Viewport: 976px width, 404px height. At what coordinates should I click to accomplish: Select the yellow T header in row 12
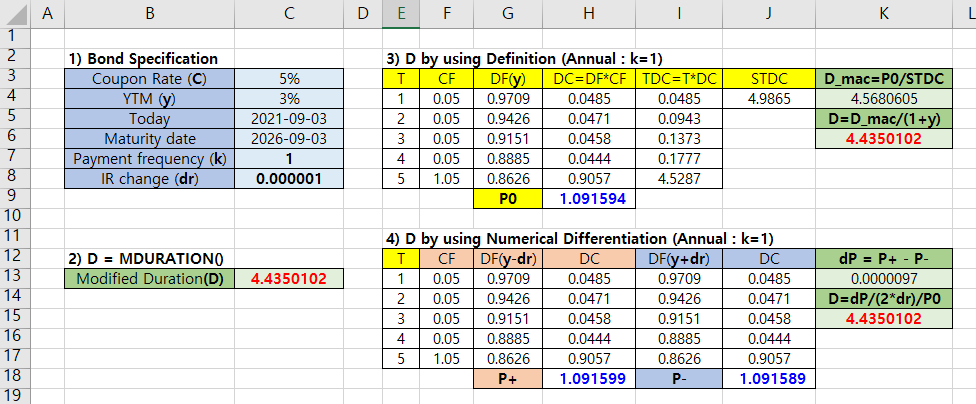click(401, 258)
